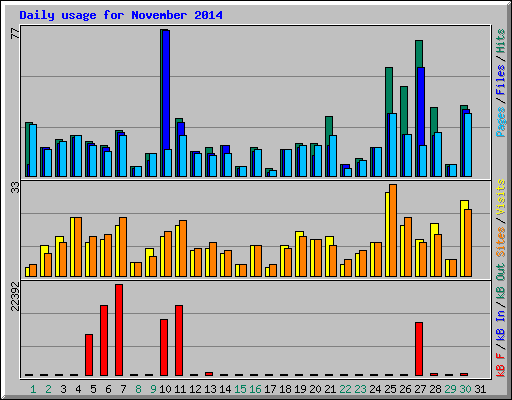Click day label '13' on the x-axis
Screen dimensions: 512x400
click(x=210, y=389)
